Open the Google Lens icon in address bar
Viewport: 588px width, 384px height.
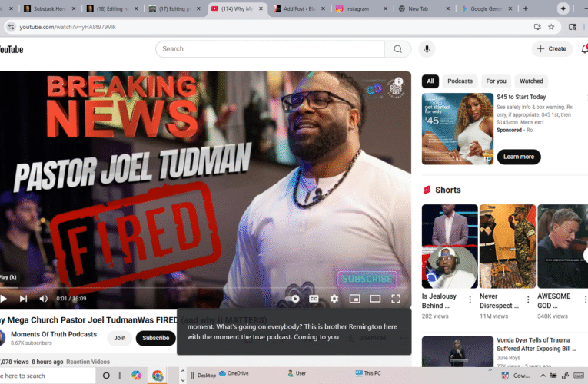[x=573, y=27]
